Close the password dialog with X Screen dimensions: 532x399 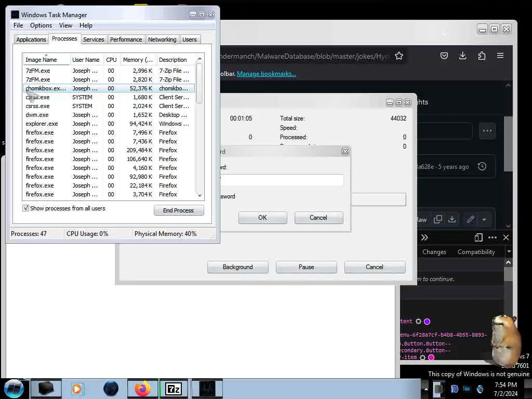click(345, 151)
